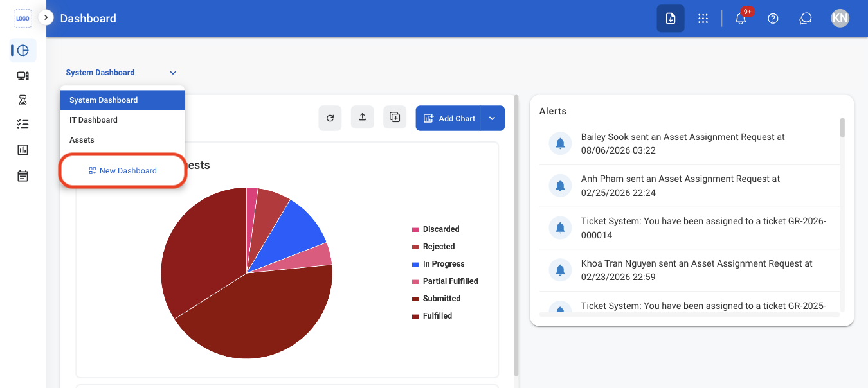
Task: Click the In Progress legend swatch
Action: [415, 264]
